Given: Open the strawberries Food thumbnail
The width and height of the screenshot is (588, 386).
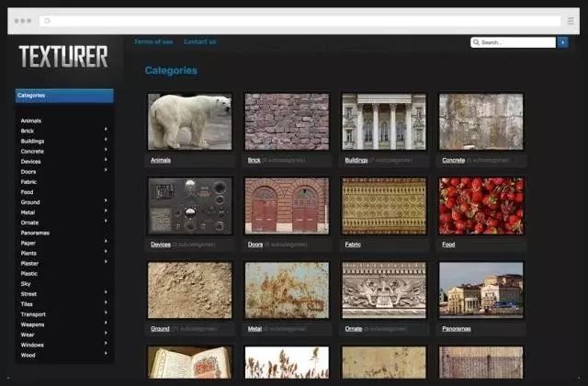Looking at the screenshot, I should [481, 206].
